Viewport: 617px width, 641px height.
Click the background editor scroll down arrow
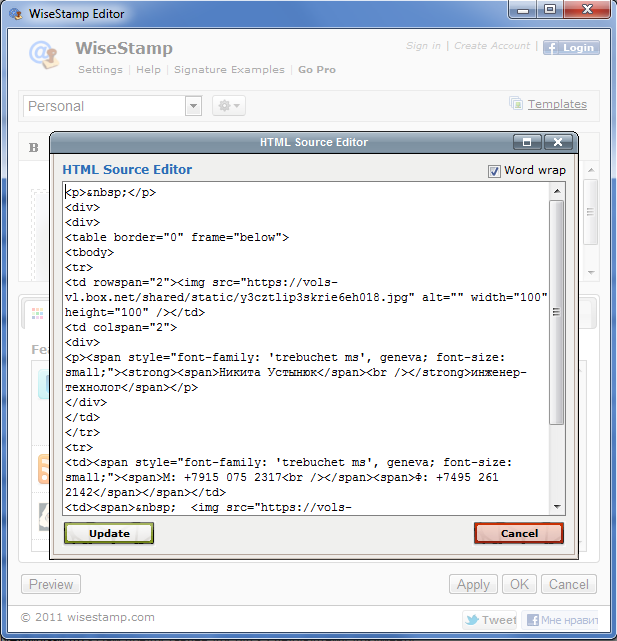pos(591,272)
